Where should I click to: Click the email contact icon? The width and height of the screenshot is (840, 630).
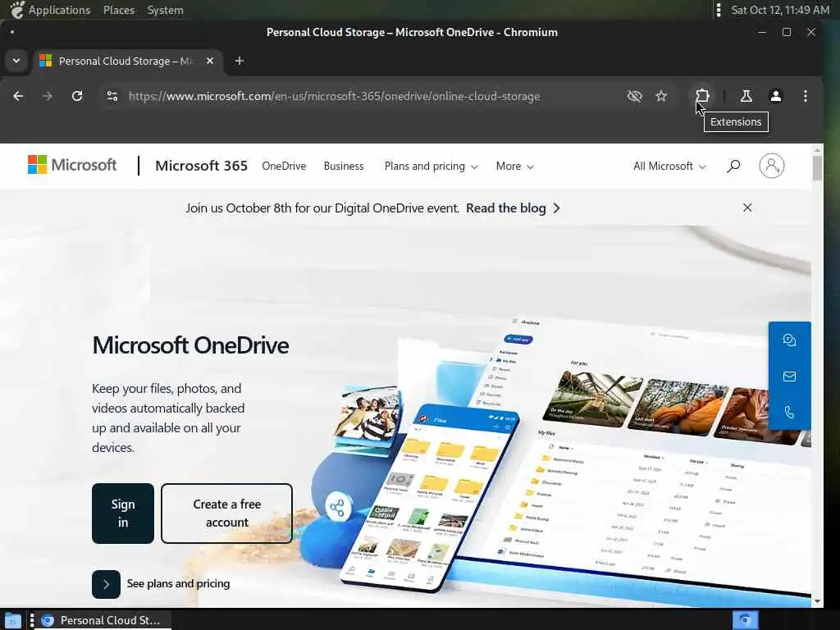pos(789,377)
